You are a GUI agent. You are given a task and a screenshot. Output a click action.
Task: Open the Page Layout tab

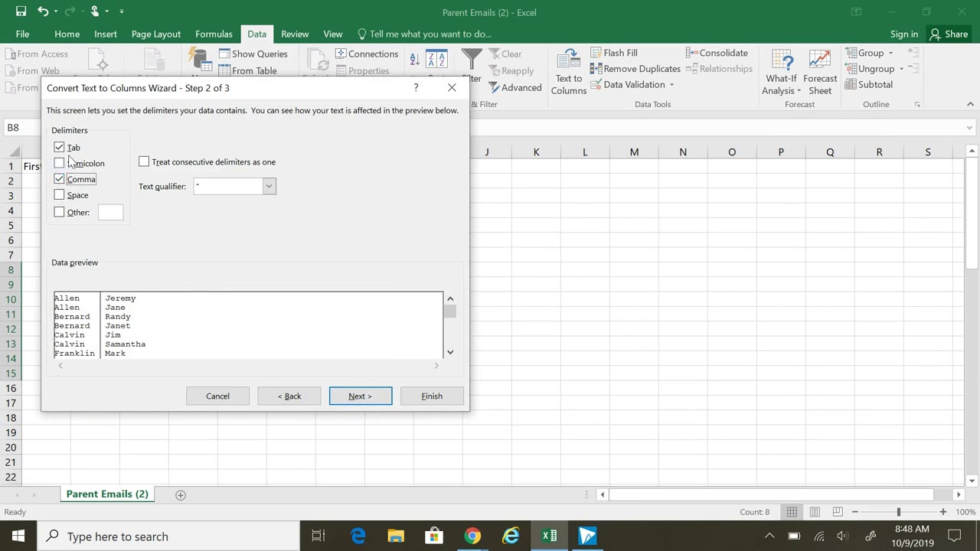tap(155, 34)
